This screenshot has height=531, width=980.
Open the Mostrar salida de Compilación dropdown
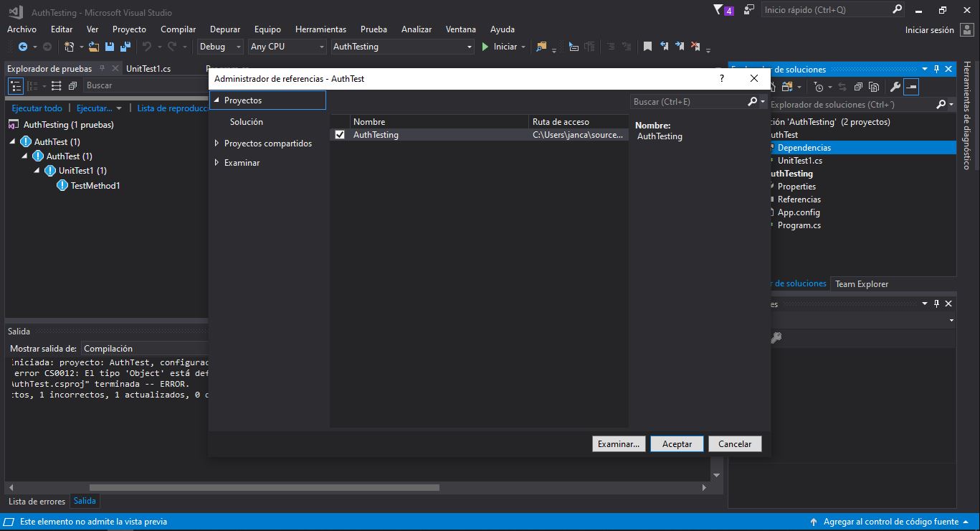pyautogui.click(x=145, y=349)
